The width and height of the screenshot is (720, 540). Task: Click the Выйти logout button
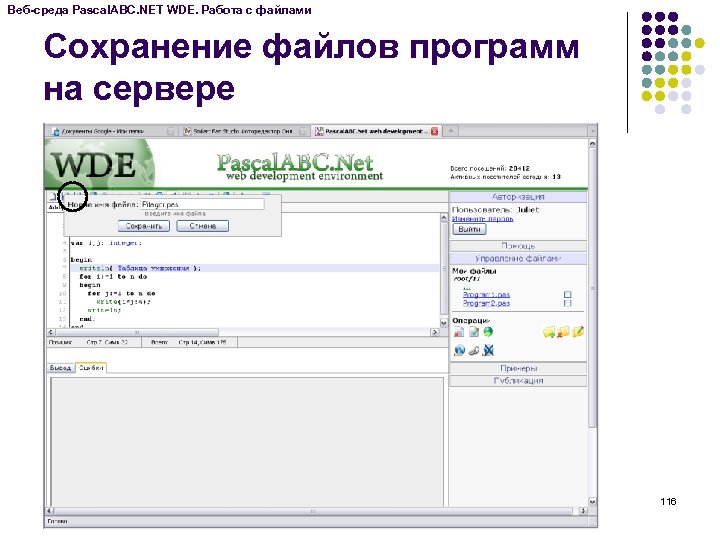coord(469,229)
